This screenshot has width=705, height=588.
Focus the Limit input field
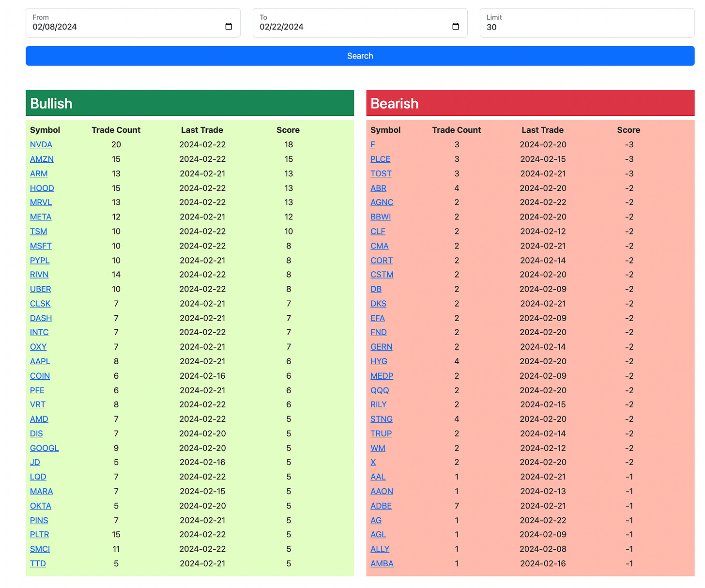click(x=587, y=23)
